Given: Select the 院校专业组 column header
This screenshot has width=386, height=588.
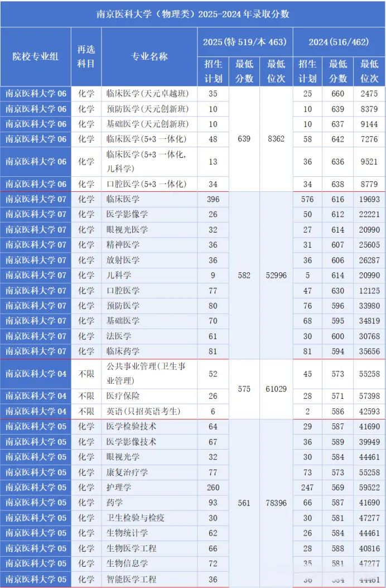Looking at the screenshot, I should click(35, 57).
